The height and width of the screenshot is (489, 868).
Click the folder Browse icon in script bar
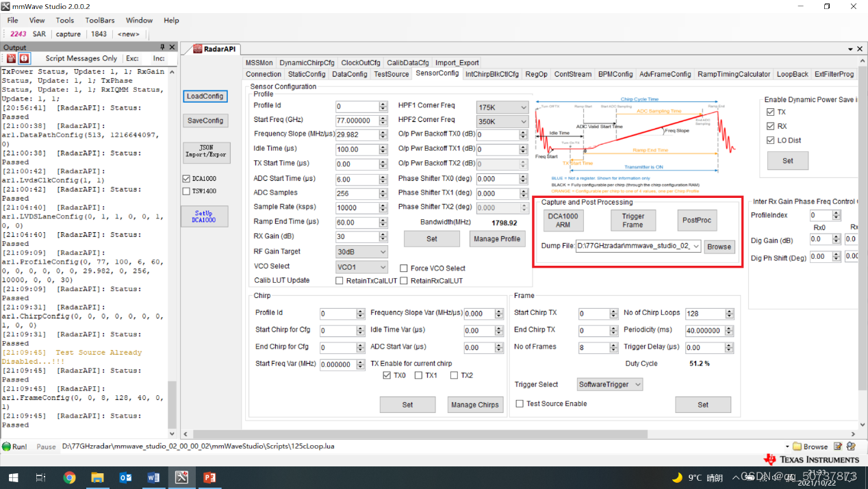pos(797,447)
